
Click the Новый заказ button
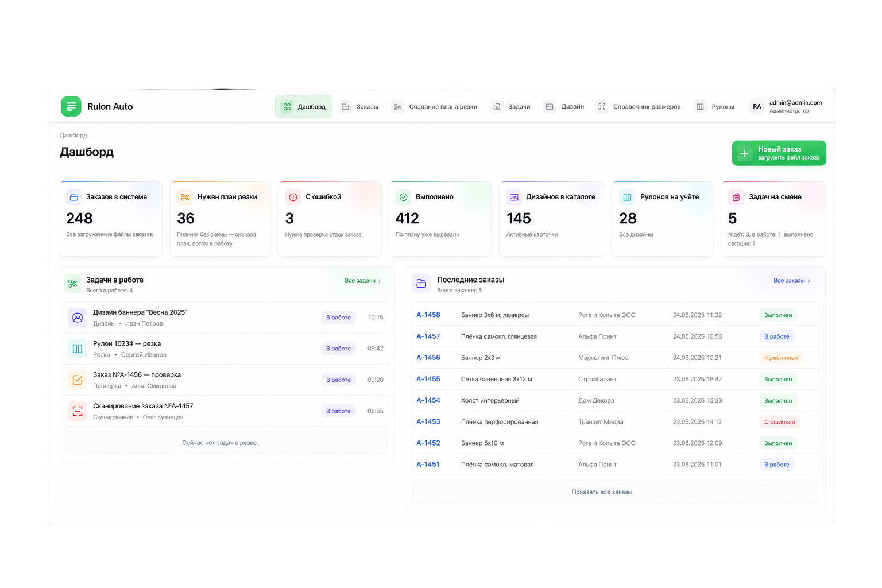click(779, 153)
